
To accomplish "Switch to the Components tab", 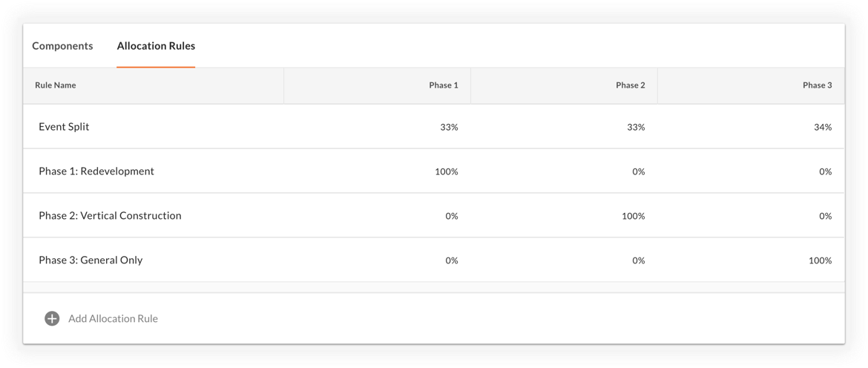I will (x=62, y=46).
